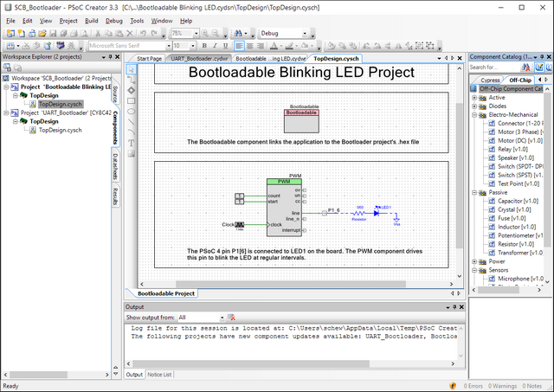The height and width of the screenshot is (392, 554).
Task: Open the zoom percentage dropdown
Action: tap(196, 34)
